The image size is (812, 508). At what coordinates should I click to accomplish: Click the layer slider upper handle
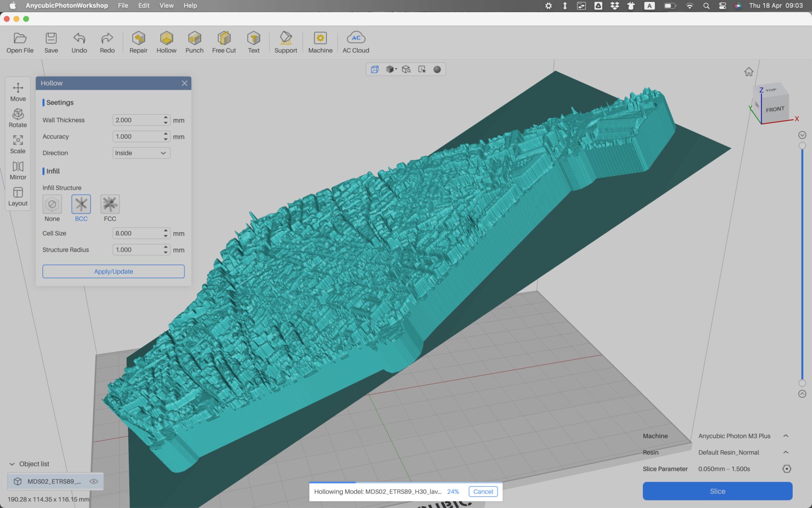(802, 145)
